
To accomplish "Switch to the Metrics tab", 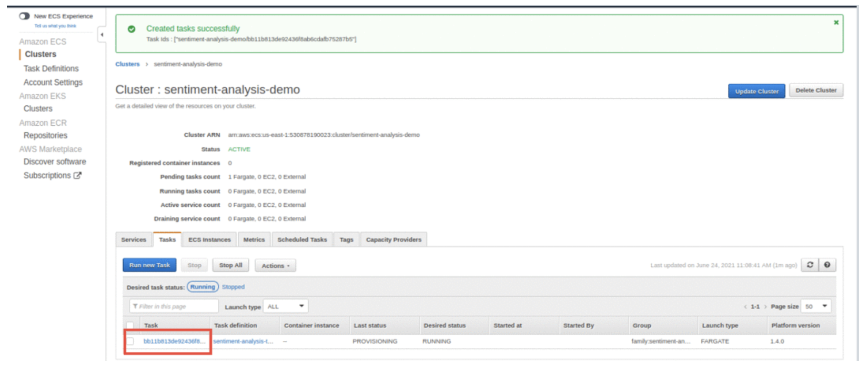I will tap(254, 239).
